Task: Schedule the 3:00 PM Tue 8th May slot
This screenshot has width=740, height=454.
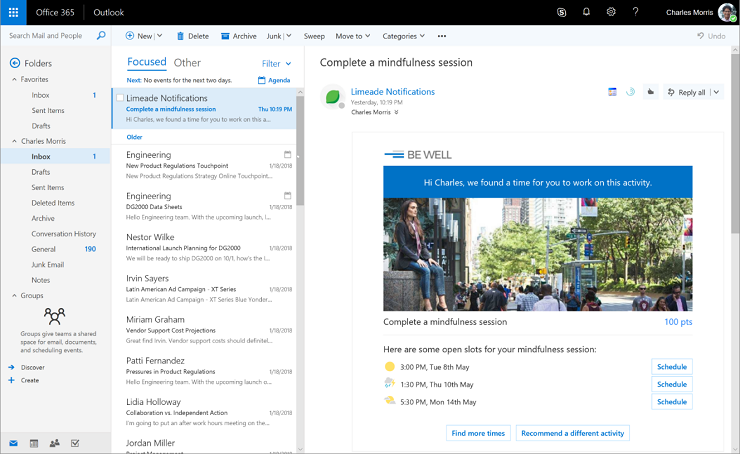Action: coord(671,367)
